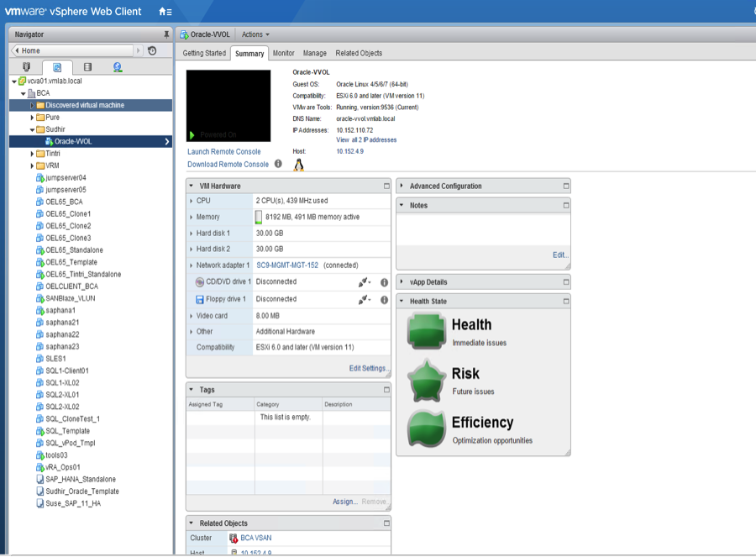Expand Hard disk 1 details

pyautogui.click(x=192, y=234)
